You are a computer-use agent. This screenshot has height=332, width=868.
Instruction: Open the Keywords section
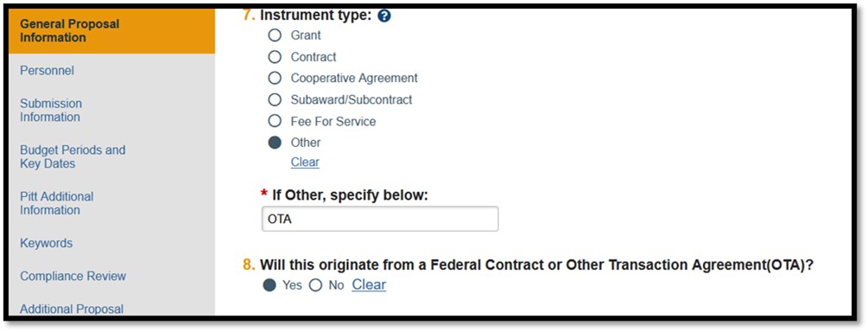point(47,243)
